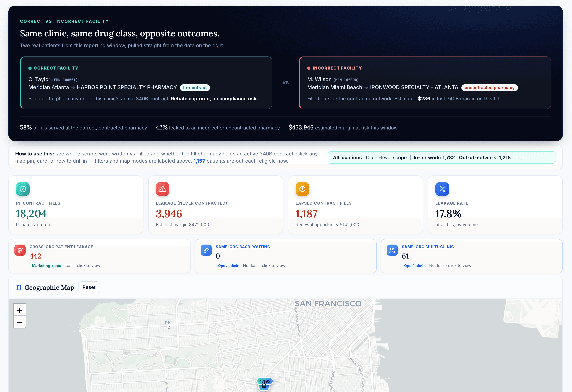Click the uncontracted pharmacy badge
The height and width of the screenshot is (392, 572).
(489, 88)
